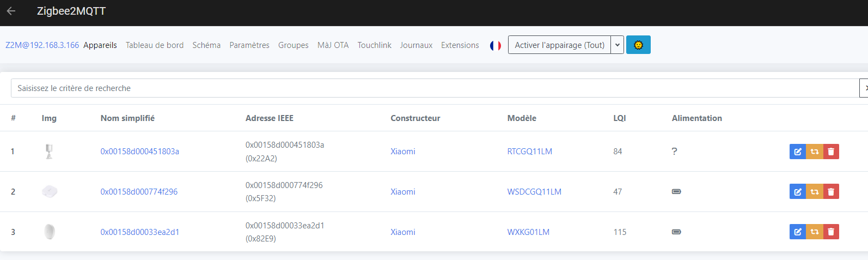Delete the first device in the list

click(x=831, y=152)
